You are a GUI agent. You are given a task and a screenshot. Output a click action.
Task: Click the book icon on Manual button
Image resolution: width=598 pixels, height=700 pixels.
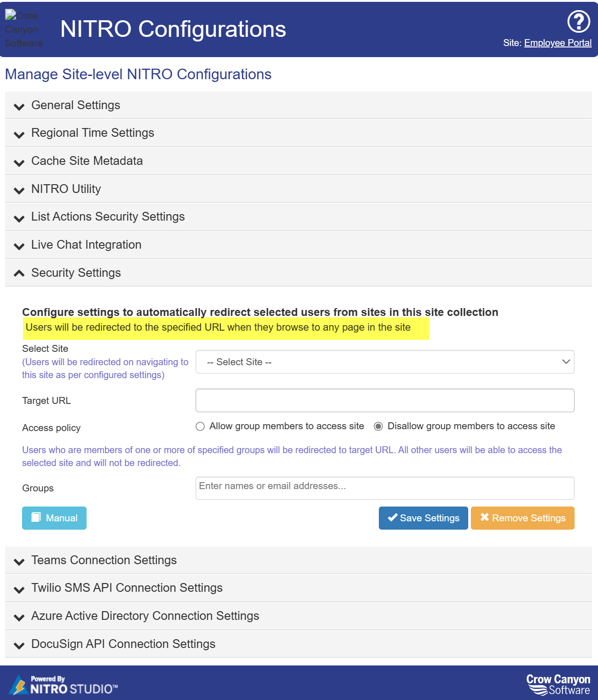[36, 517]
